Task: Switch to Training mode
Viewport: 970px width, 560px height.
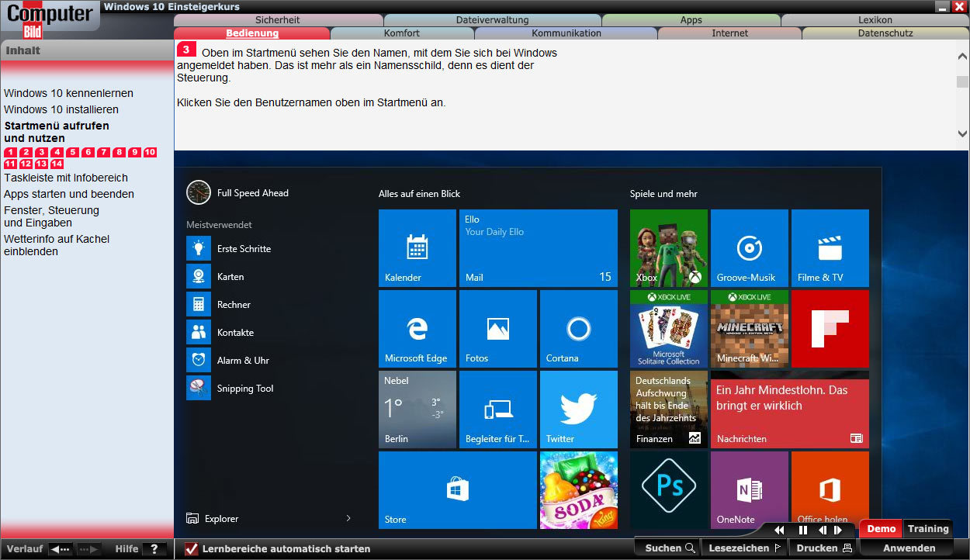Action: click(x=928, y=529)
